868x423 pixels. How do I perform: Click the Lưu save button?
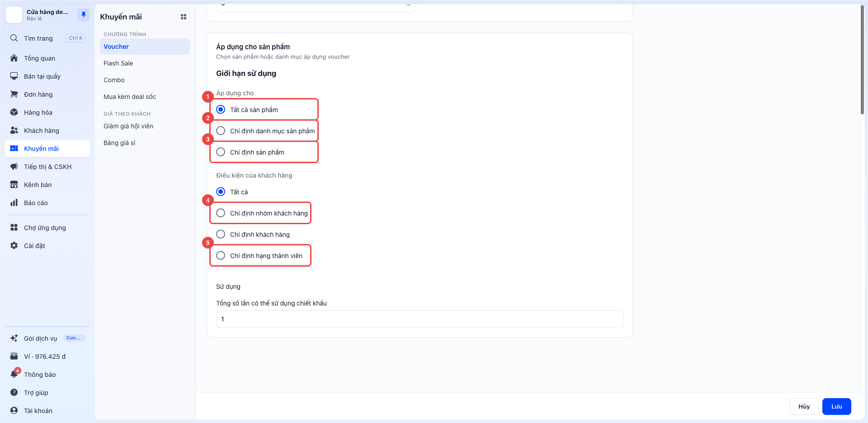[836, 406]
